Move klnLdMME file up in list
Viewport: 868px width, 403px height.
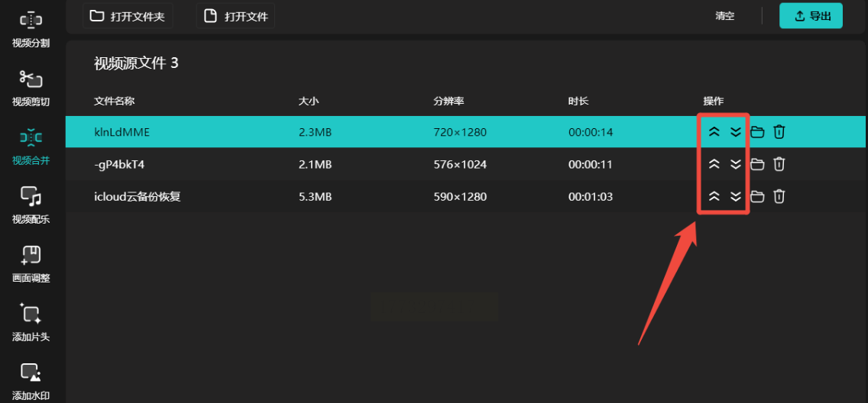[x=714, y=132]
